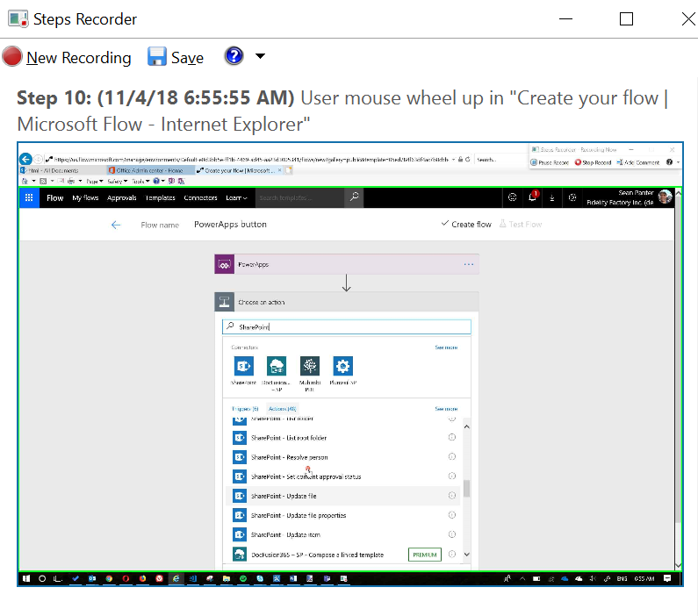Click the Sean Panter profile avatar
The width and height of the screenshot is (698, 616).
pyautogui.click(x=665, y=197)
